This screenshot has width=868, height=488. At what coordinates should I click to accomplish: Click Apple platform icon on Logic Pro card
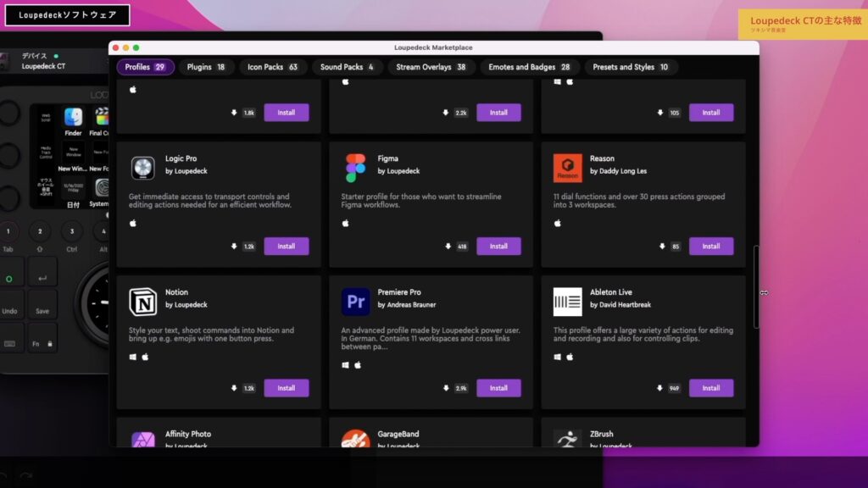pyautogui.click(x=133, y=223)
